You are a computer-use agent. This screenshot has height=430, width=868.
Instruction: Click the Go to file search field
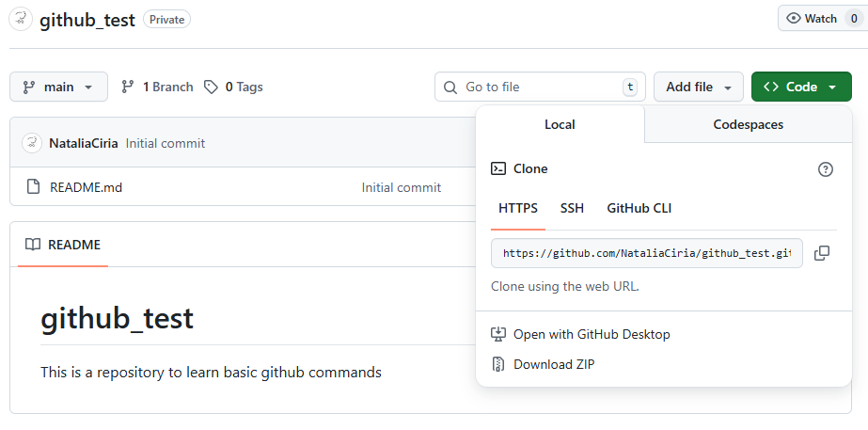point(540,87)
